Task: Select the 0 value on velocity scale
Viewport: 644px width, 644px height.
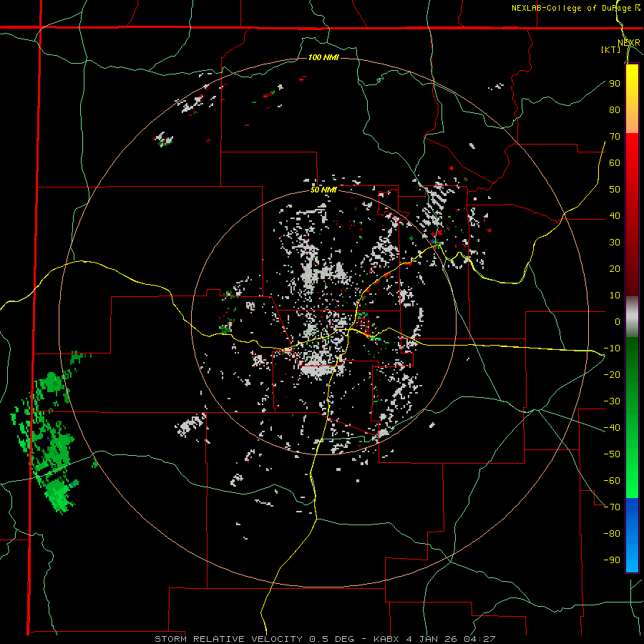Action: (618, 321)
